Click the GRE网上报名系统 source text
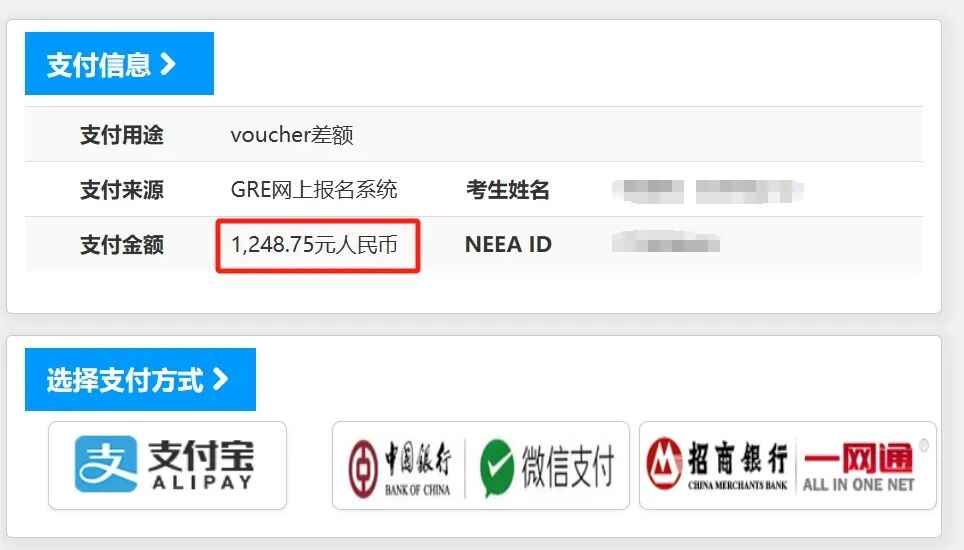This screenshot has height=550, width=964. coord(314,189)
